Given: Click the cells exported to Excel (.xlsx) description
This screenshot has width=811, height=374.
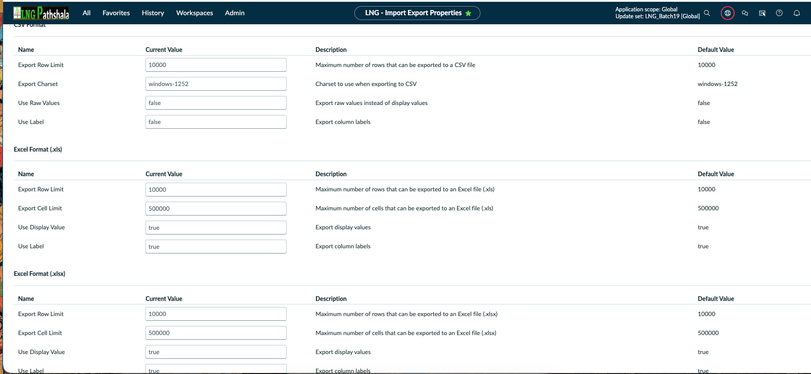Looking at the screenshot, I should (x=406, y=333).
